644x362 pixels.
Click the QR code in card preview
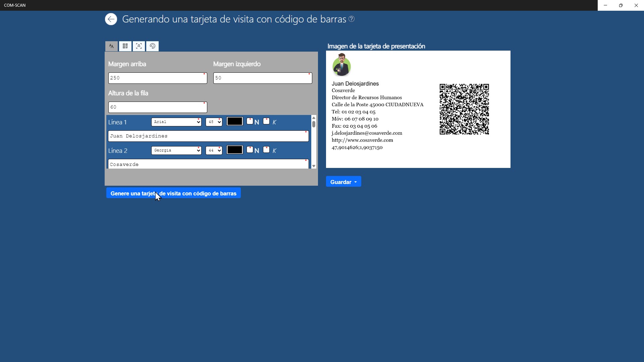click(x=464, y=109)
